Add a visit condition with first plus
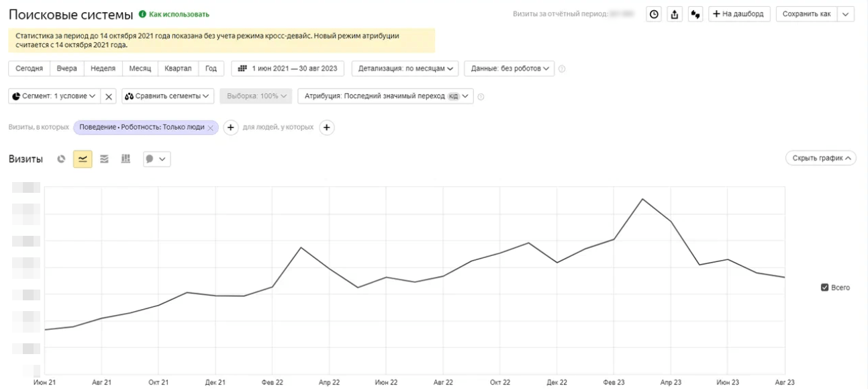 230,128
